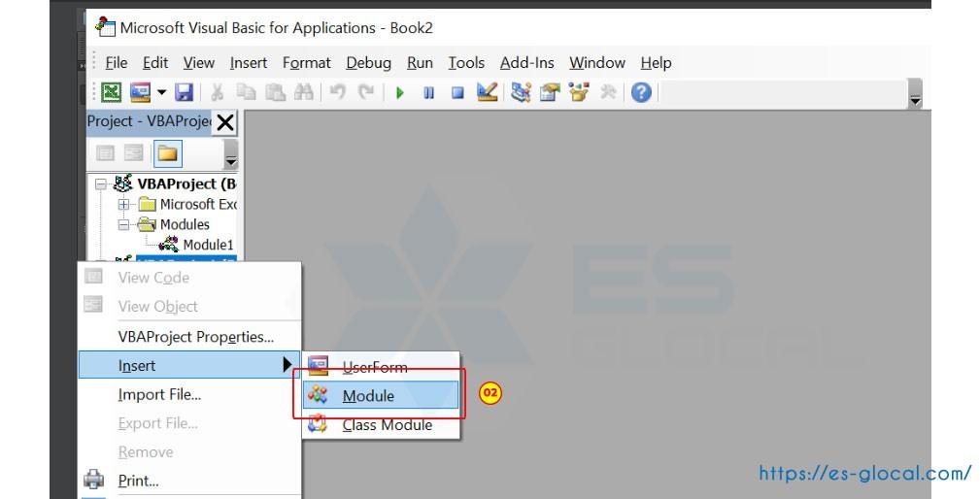Click the Toolbox hammer-wrench toolbar icon
The image size is (980, 499).
(607, 92)
